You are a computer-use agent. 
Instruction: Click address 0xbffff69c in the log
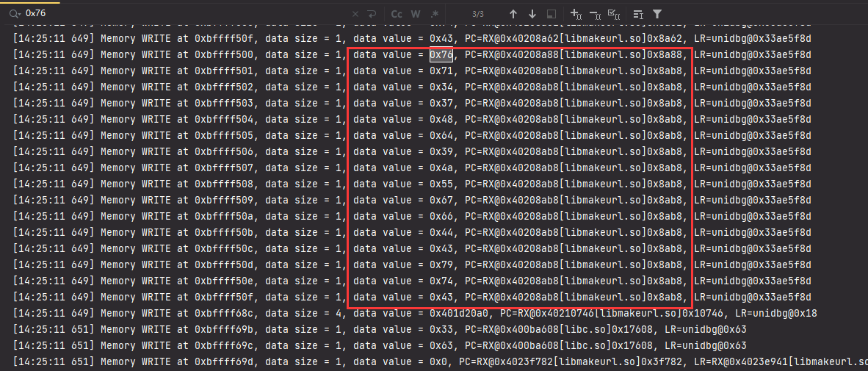tap(225, 345)
